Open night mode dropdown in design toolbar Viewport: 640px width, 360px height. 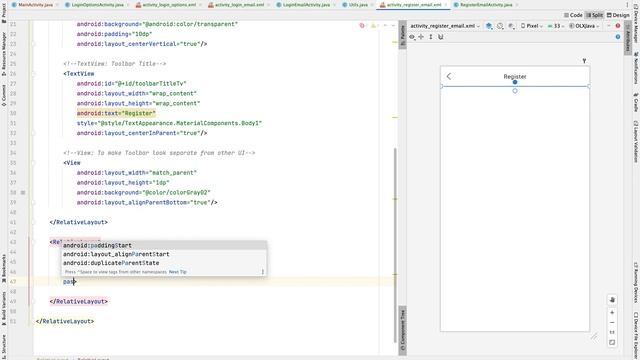pos(511,26)
